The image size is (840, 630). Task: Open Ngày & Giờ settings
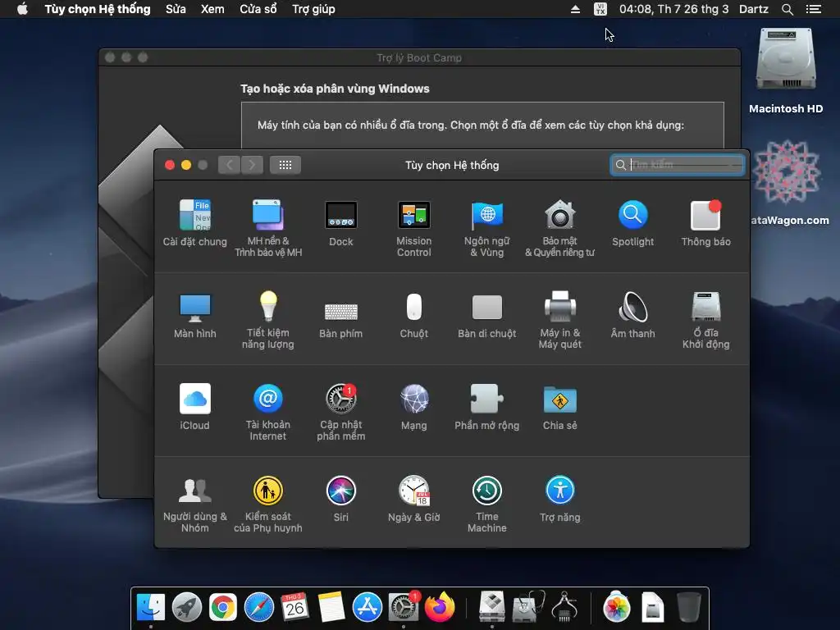[414, 498]
